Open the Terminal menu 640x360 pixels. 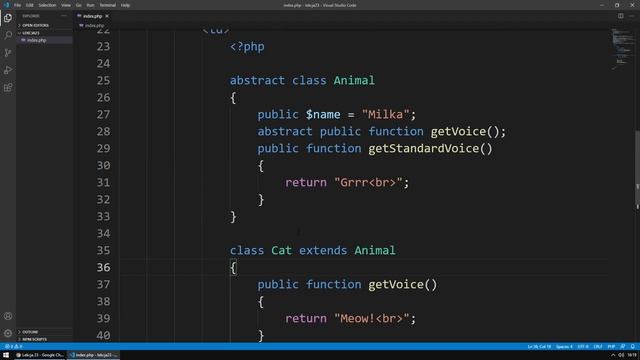[108, 5]
